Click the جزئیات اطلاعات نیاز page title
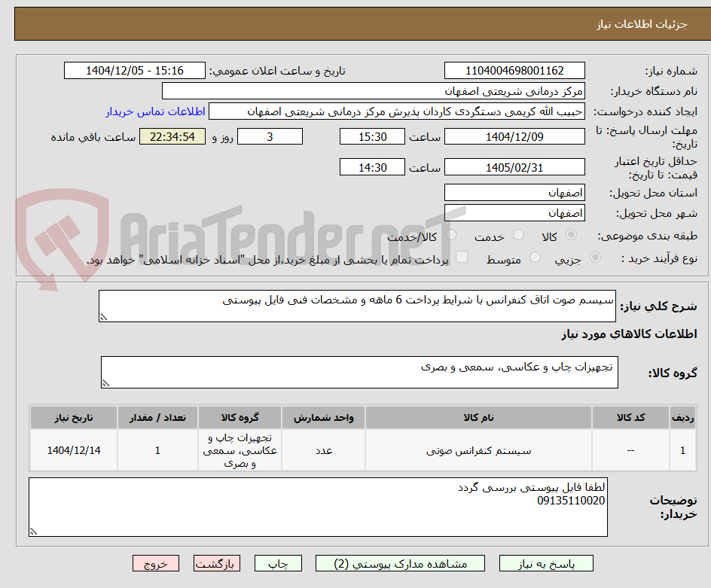711x588 pixels. click(x=642, y=24)
